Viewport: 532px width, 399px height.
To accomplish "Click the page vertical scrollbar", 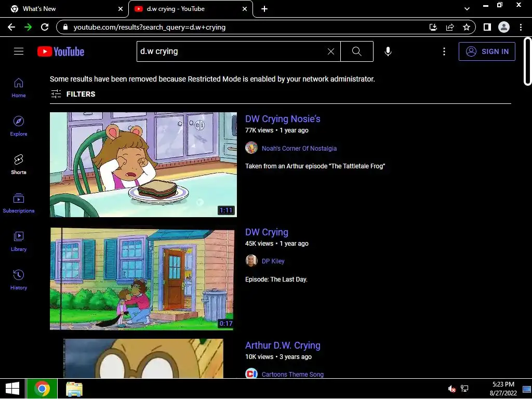I will (x=527, y=61).
